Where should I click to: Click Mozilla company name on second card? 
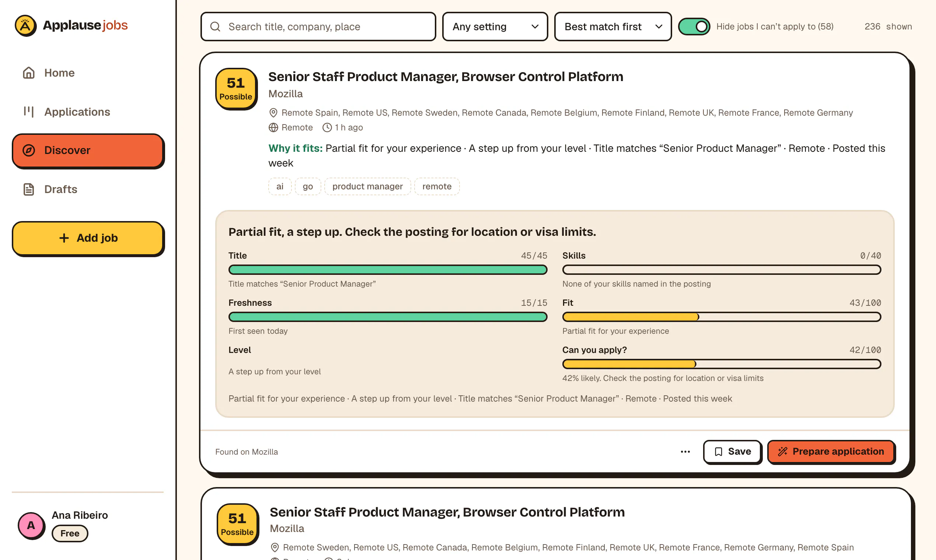click(287, 529)
